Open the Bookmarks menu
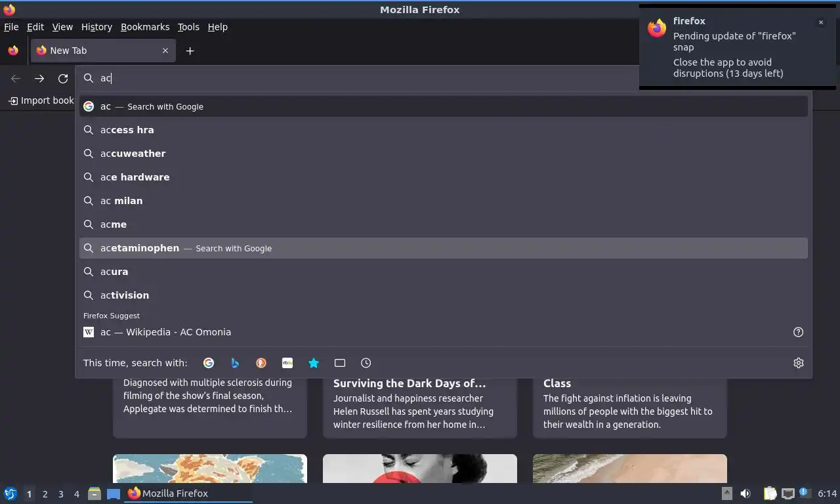The image size is (840, 504). click(145, 27)
